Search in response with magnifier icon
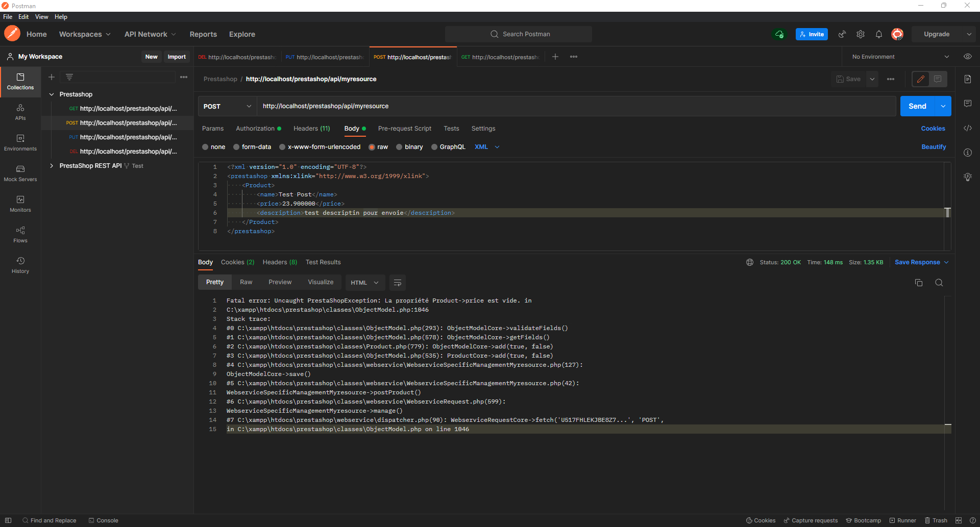980x527 pixels. click(x=939, y=283)
